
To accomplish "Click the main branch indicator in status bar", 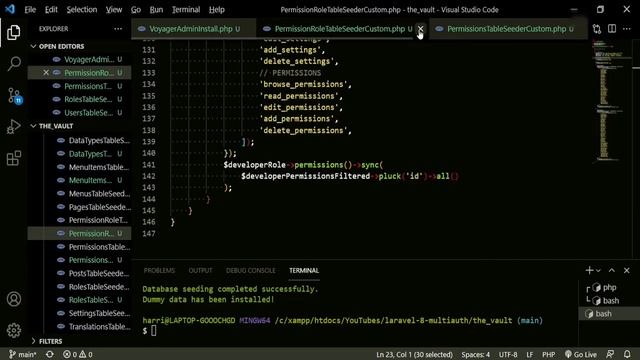I will coord(23,354).
